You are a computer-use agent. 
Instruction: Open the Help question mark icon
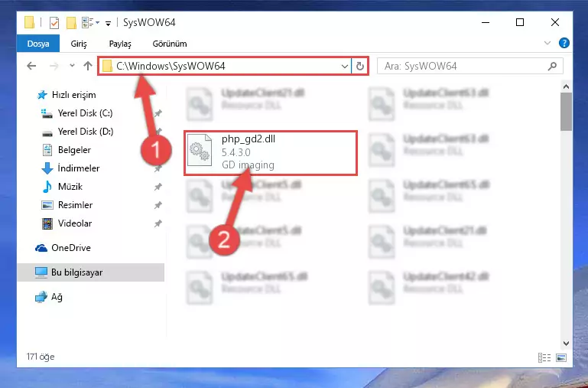[564, 43]
